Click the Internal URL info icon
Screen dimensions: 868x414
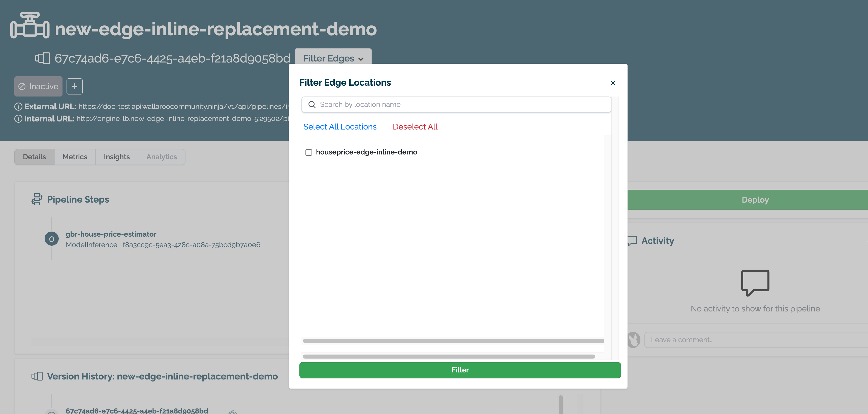(18, 119)
